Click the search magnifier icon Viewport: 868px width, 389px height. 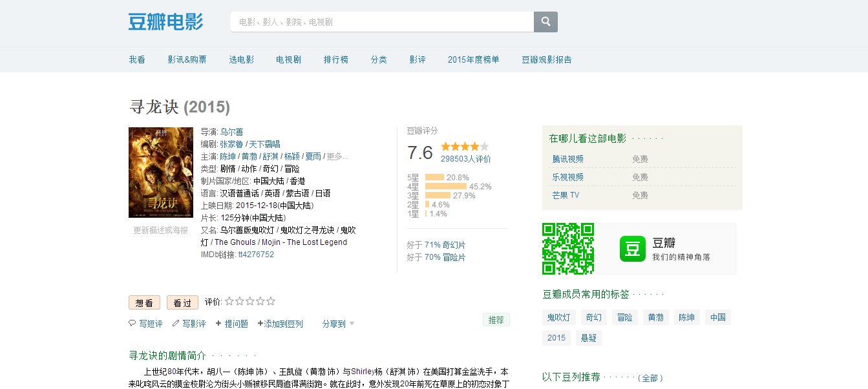click(545, 21)
